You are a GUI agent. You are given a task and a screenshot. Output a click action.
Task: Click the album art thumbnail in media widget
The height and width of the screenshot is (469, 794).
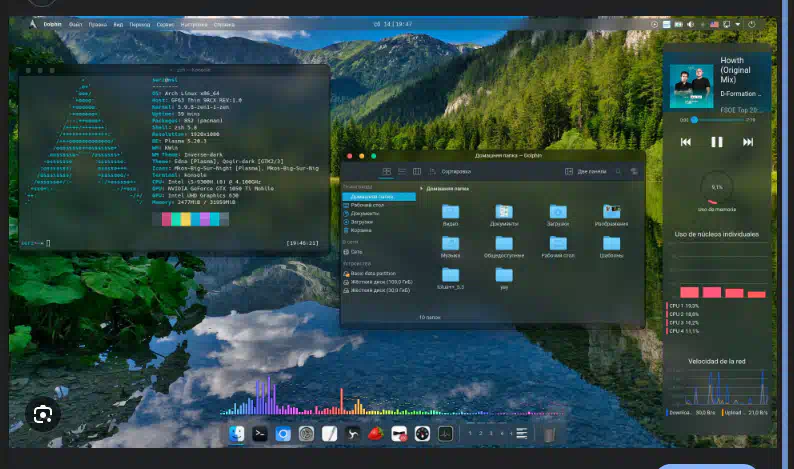point(691,86)
